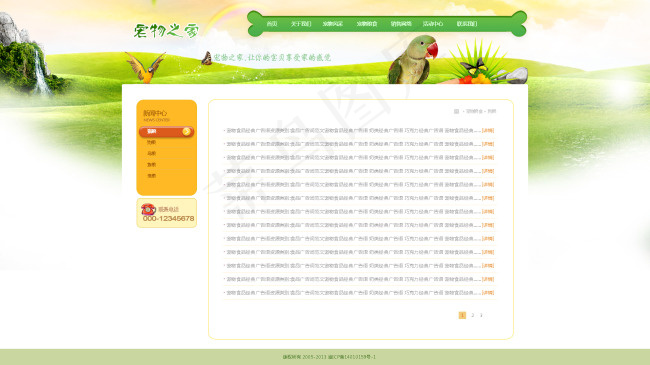This screenshot has width=650, height=365.
Task: Open the 关于我们 navigation item
Action: (x=301, y=24)
